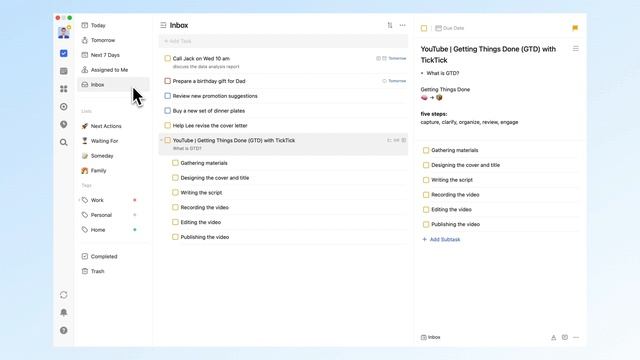Check Recording the video in task list

(x=175, y=207)
